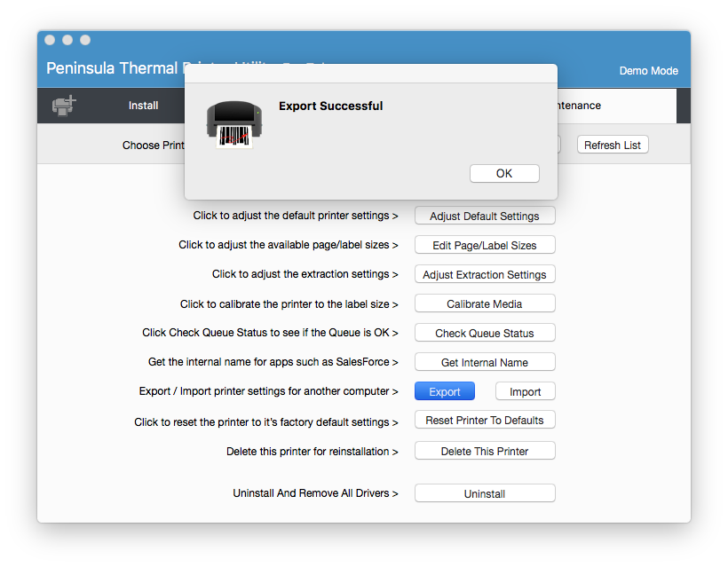Click 'Delete this printer for reinstallation >' text
This screenshot has height=567, width=728.
312,451
